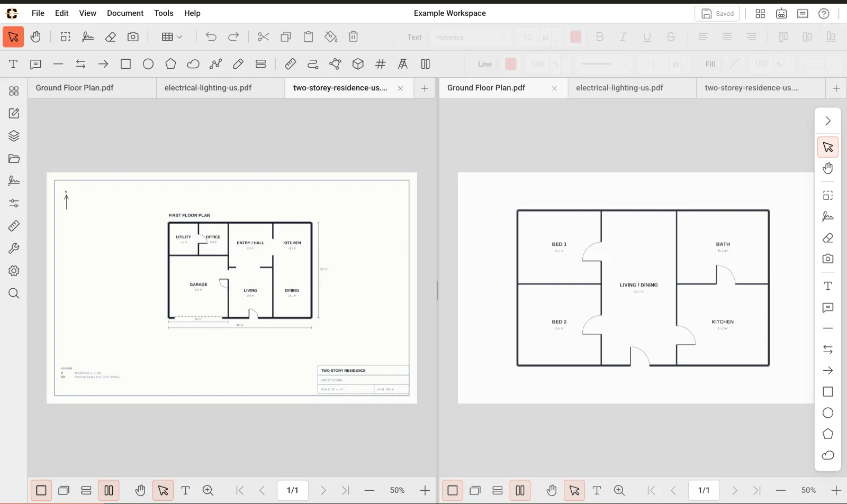Select the Eraser tool in top toolbar
The height and width of the screenshot is (504, 847).
tap(111, 37)
